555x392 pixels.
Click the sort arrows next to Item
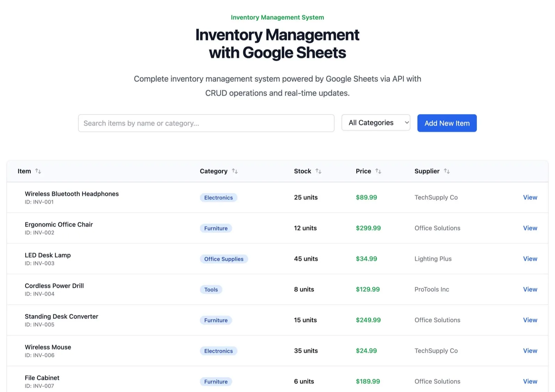coord(39,171)
